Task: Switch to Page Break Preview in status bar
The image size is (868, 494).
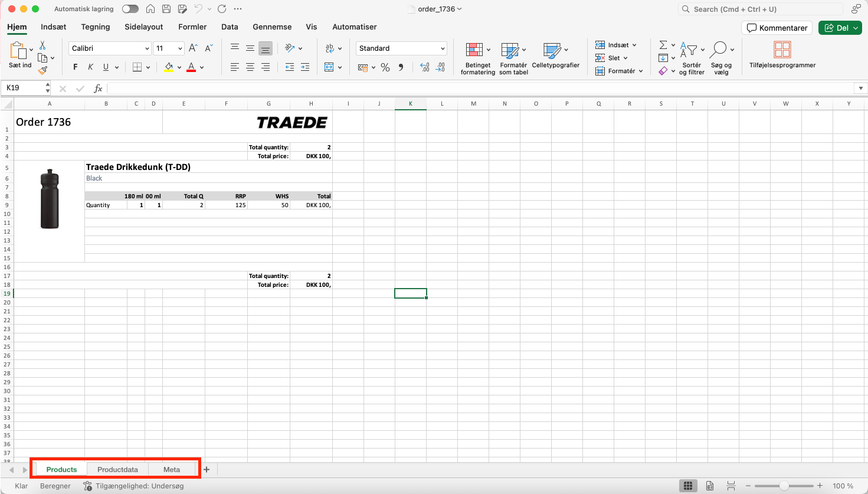Action: (731, 486)
